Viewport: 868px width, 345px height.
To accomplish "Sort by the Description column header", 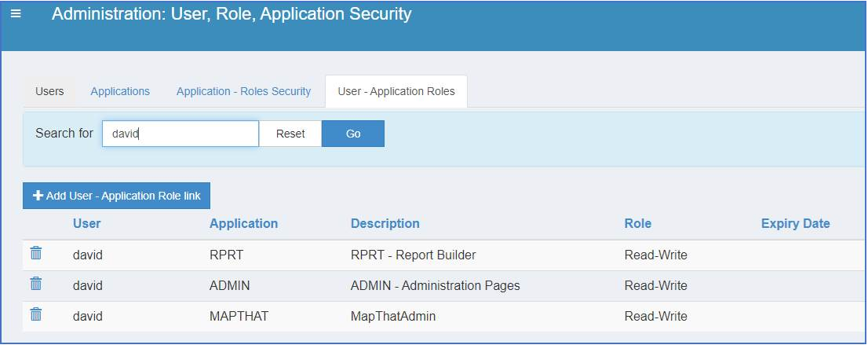I will point(385,223).
